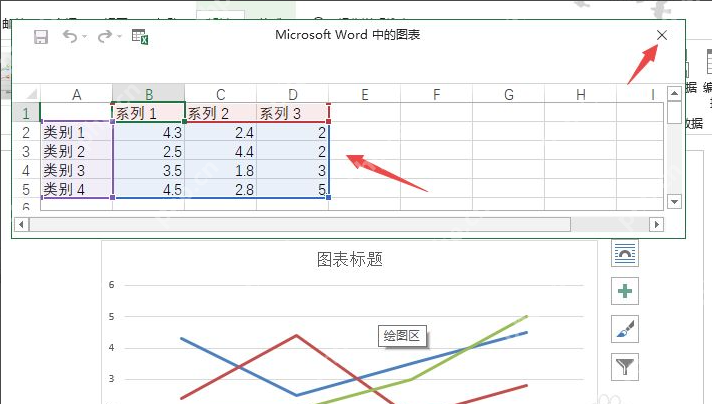Select row 4 header

coord(26,170)
